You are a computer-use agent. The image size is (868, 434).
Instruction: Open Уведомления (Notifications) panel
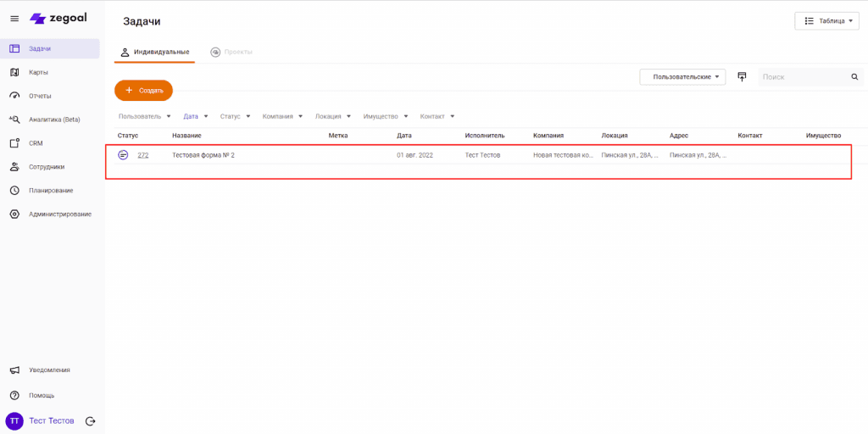pyautogui.click(x=49, y=370)
